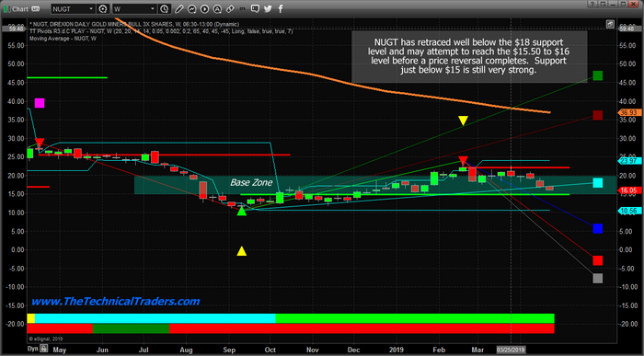Open the chat comment bubble icon
This screenshot has width=644, height=356.
[x=255, y=8]
